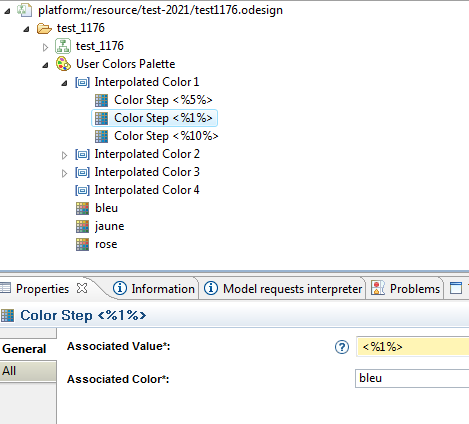469x424 pixels.
Task: Switch to the Information tab
Action: pos(154,289)
